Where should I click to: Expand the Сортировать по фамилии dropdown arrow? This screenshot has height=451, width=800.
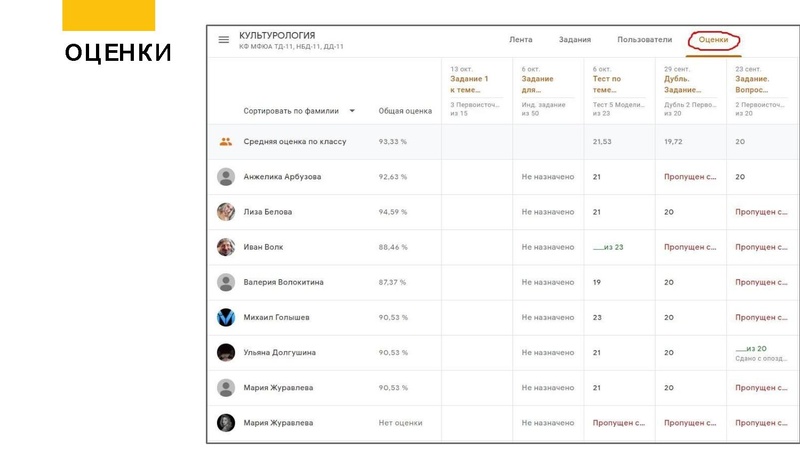(x=352, y=111)
